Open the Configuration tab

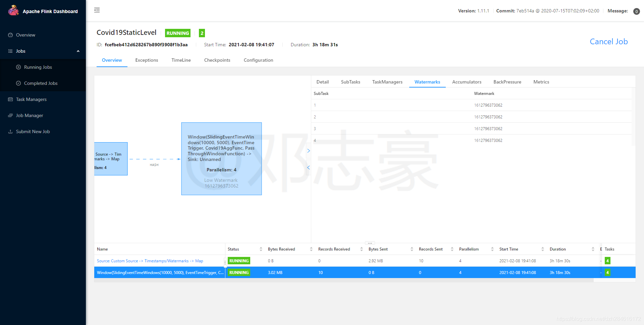(258, 60)
